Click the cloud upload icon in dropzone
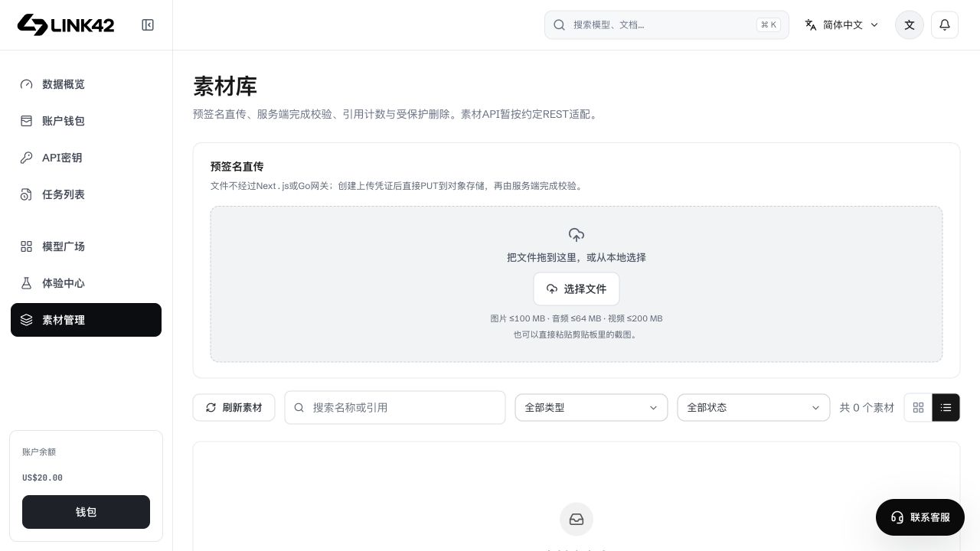This screenshot has height=551, width=980. [x=577, y=235]
